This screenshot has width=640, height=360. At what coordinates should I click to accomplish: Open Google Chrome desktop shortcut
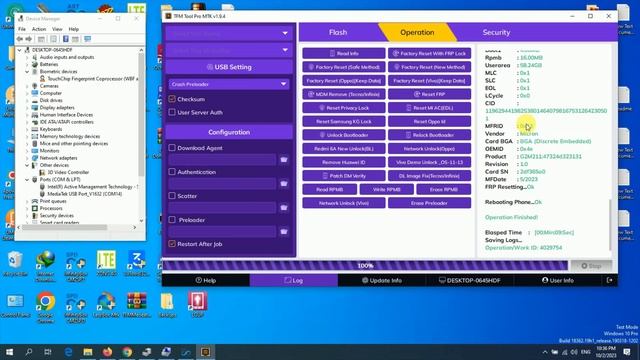(x=45, y=307)
